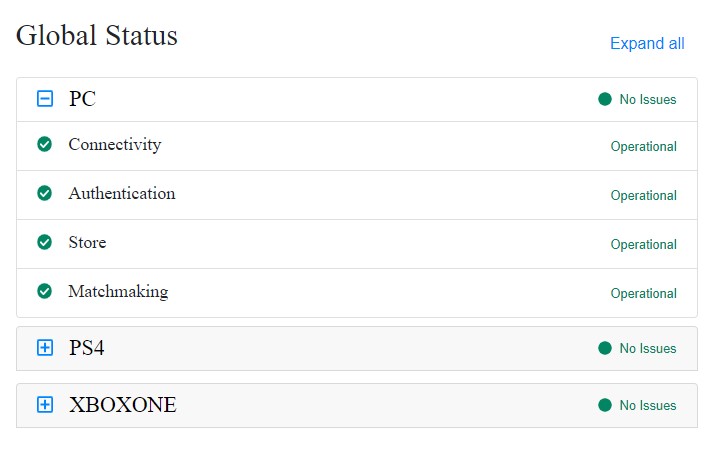Viewport: 711px width, 450px height.
Task: Select the PS4 header title
Action: click(87, 348)
